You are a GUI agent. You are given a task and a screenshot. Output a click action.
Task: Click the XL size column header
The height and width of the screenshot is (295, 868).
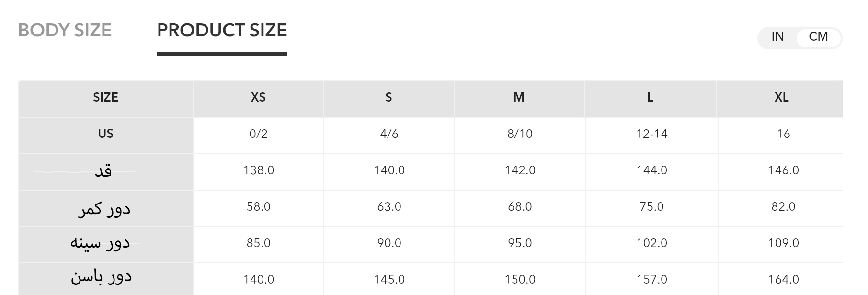point(781,98)
